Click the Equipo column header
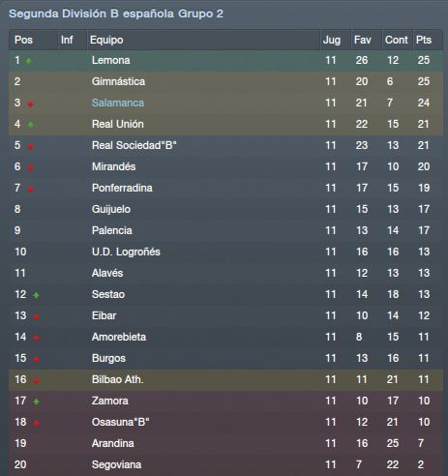The height and width of the screenshot is (476, 448). pyautogui.click(x=106, y=40)
